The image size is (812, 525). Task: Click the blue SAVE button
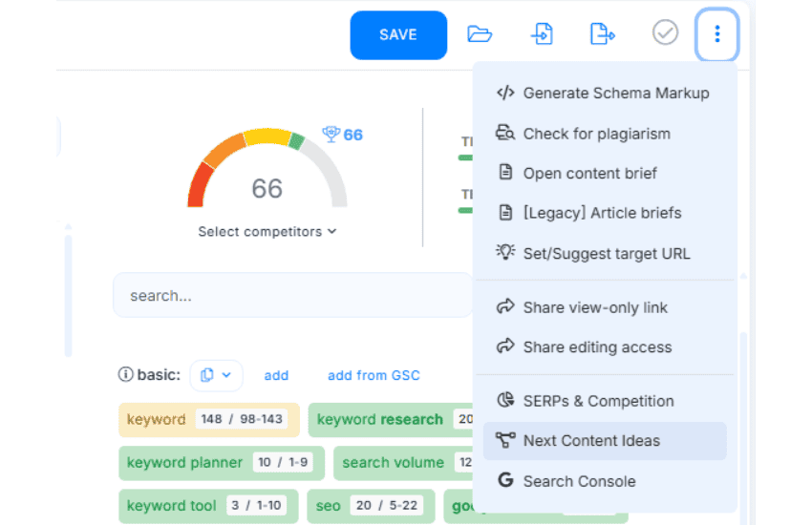398,35
